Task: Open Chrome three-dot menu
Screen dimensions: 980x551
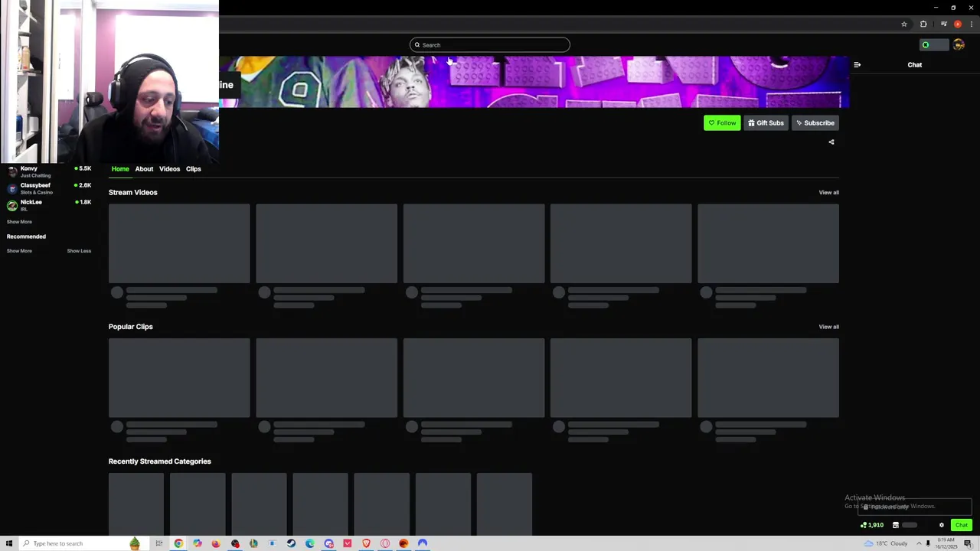Action: pyautogui.click(x=972, y=24)
